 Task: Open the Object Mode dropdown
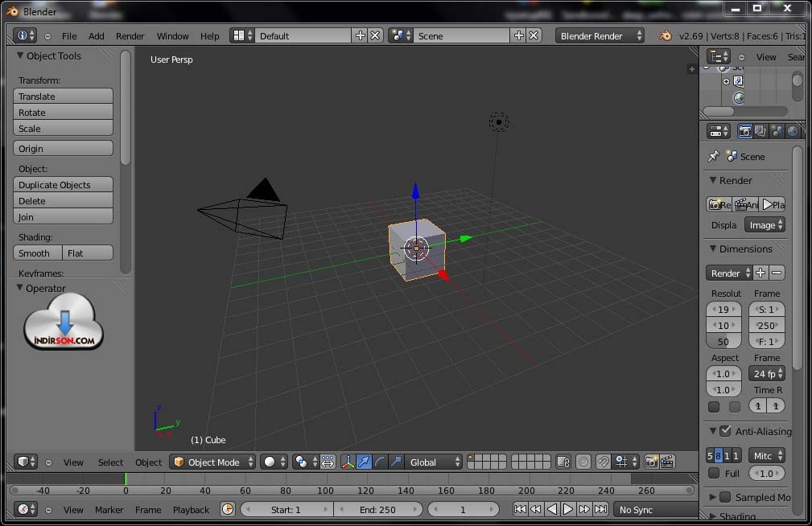(x=212, y=462)
